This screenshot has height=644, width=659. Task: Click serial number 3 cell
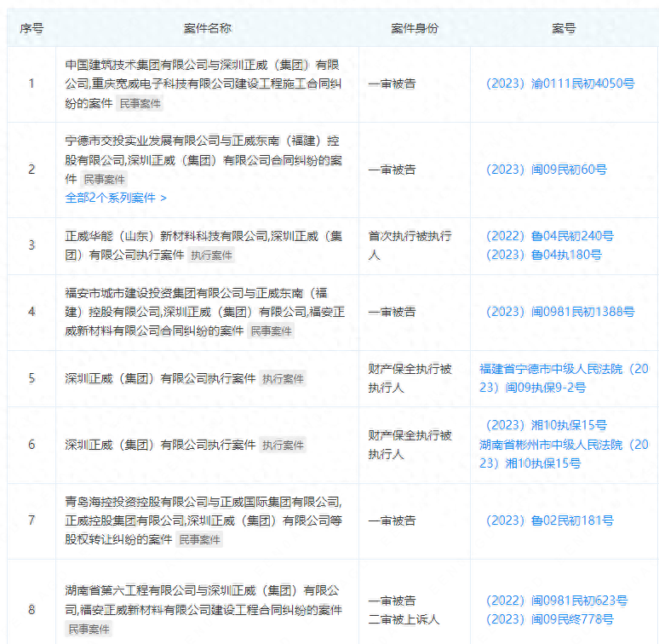pyautogui.click(x=32, y=245)
